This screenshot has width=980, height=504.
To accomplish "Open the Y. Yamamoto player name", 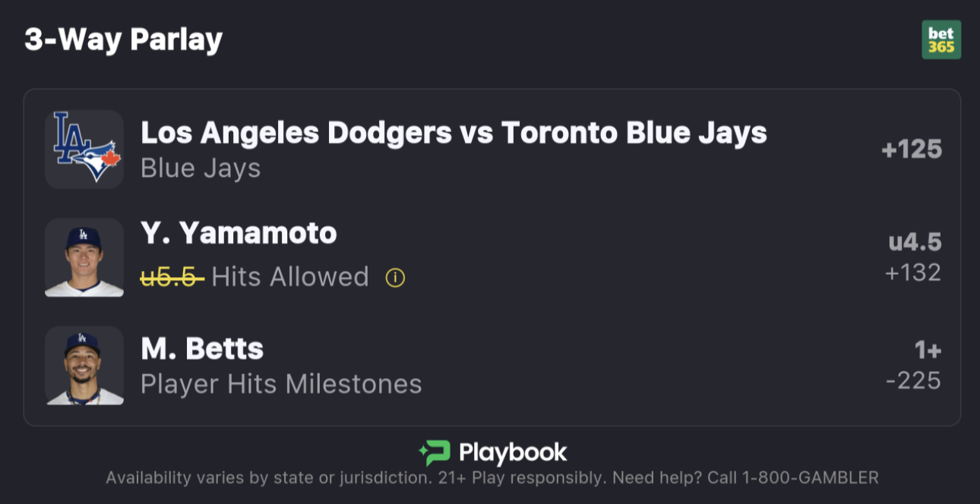I will point(239,233).
